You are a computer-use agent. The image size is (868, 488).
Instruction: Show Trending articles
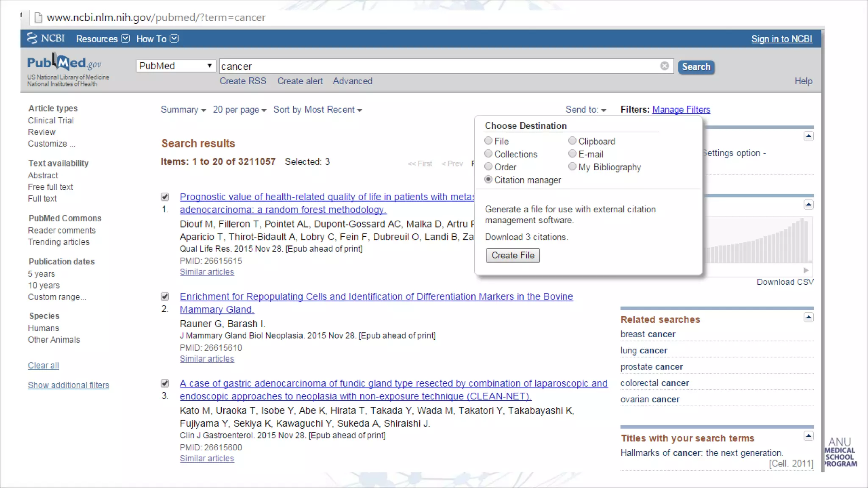tap(58, 242)
